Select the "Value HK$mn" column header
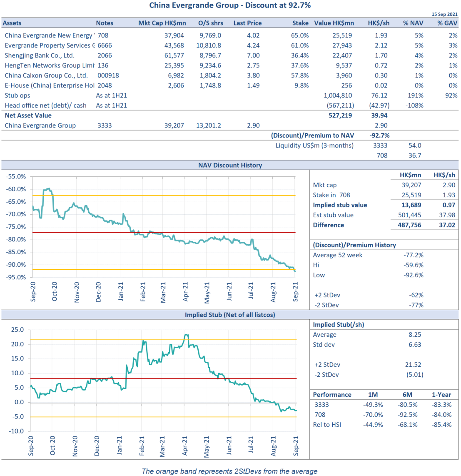Viewport: 461px width, 476px height. [334, 23]
